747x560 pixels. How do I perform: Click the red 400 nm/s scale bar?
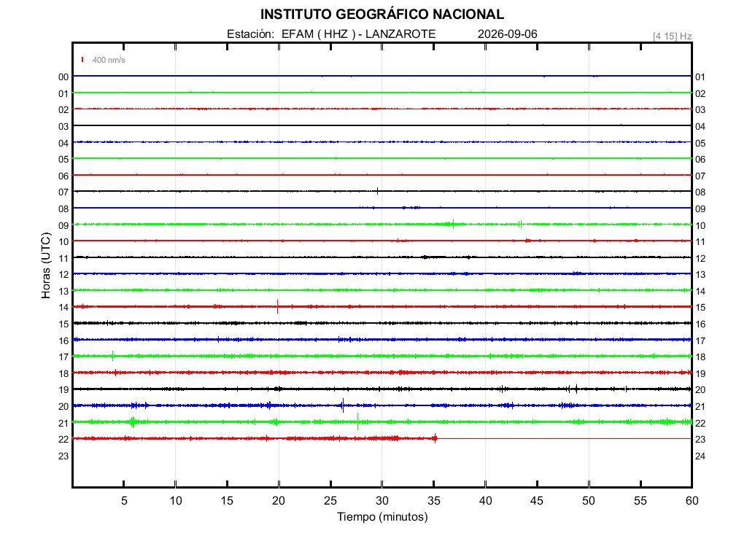[82, 60]
